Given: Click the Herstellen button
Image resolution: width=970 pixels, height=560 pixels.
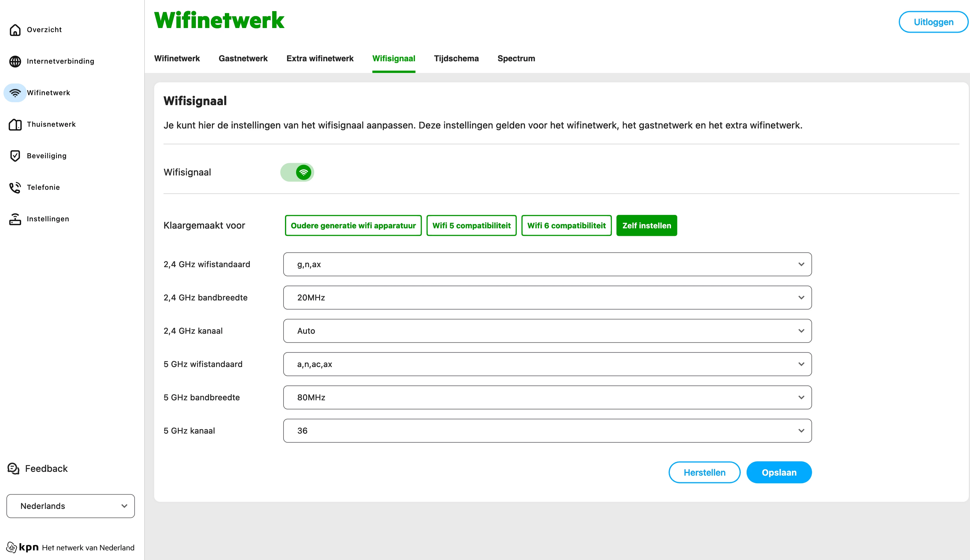Looking at the screenshot, I should (704, 472).
